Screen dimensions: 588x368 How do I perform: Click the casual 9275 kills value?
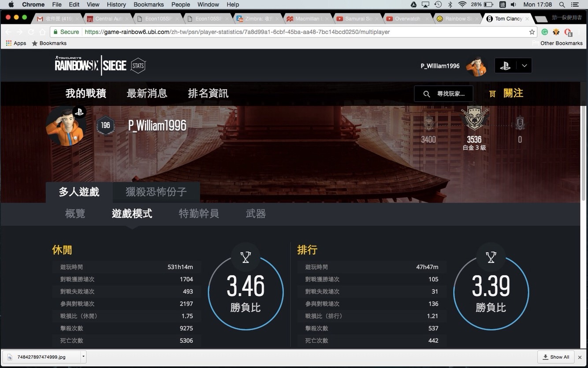(x=186, y=328)
